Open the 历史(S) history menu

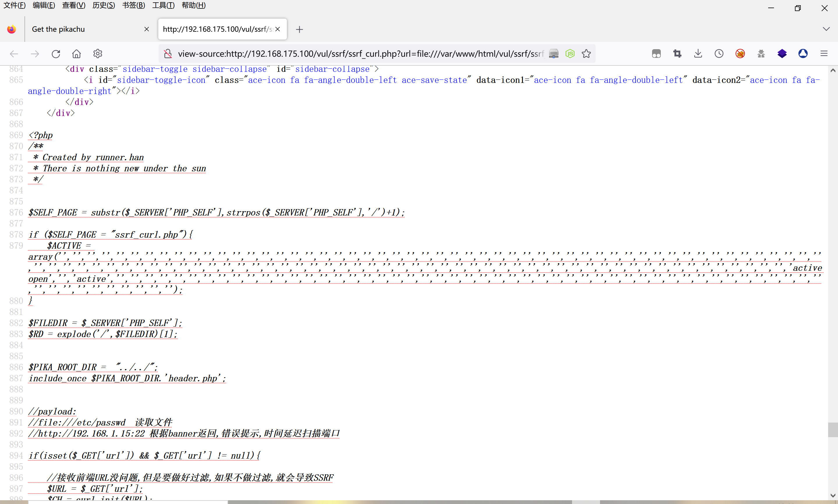click(x=104, y=6)
